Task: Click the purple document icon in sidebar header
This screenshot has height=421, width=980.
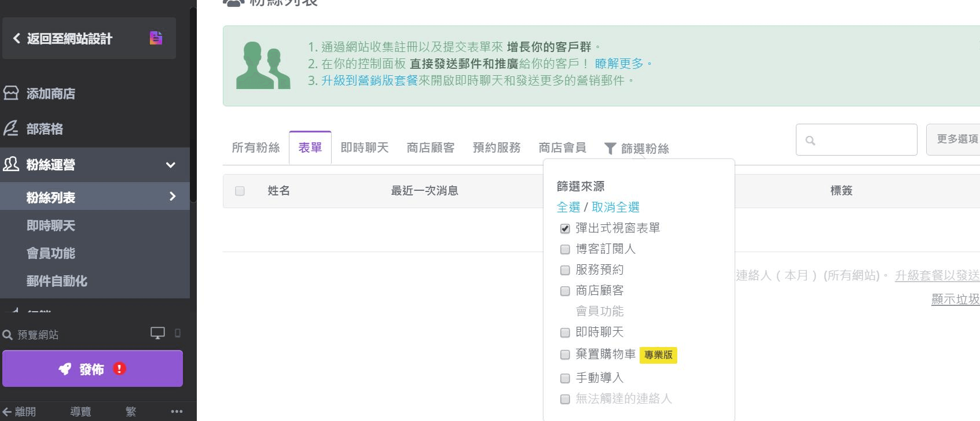Action: point(156,38)
